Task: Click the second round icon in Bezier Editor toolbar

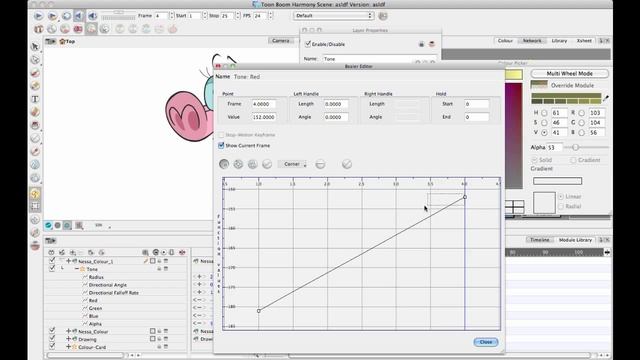Action: click(x=238, y=164)
